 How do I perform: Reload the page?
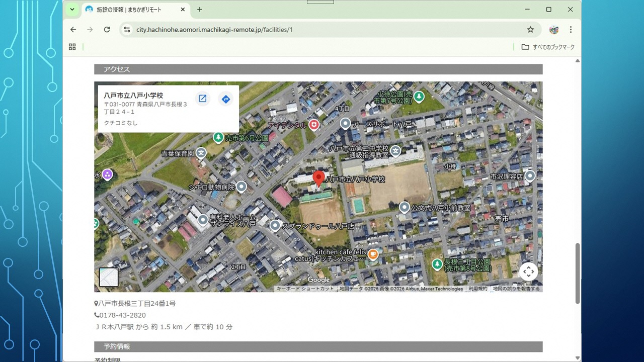click(107, 30)
